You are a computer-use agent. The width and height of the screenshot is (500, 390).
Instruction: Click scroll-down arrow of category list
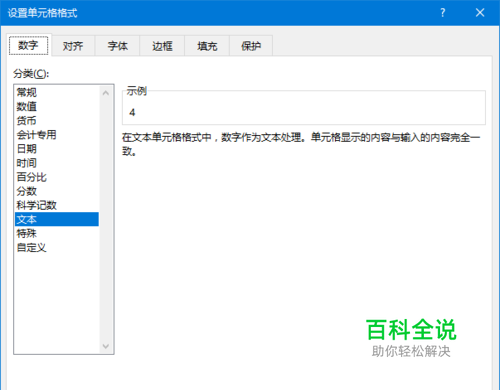tap(106, 346)
